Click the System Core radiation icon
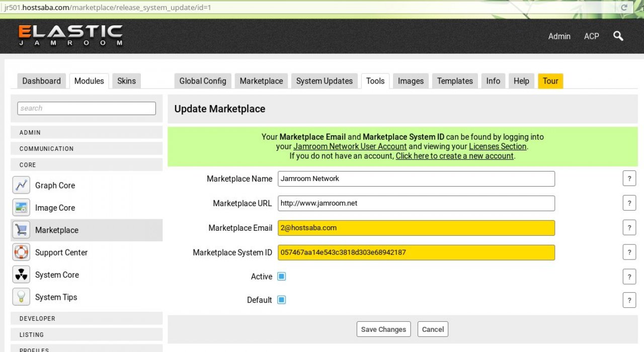 pyautogui.click(x=21, y=275)
